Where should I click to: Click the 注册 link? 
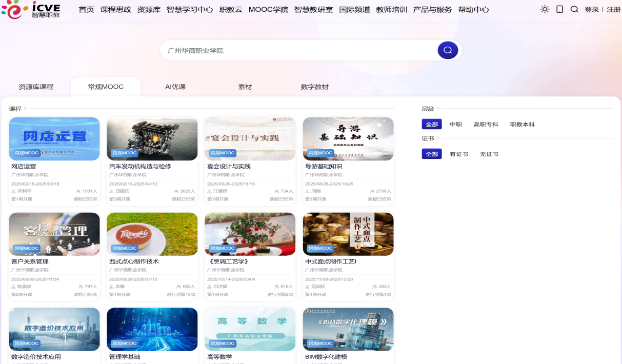[x=613, y=10]
